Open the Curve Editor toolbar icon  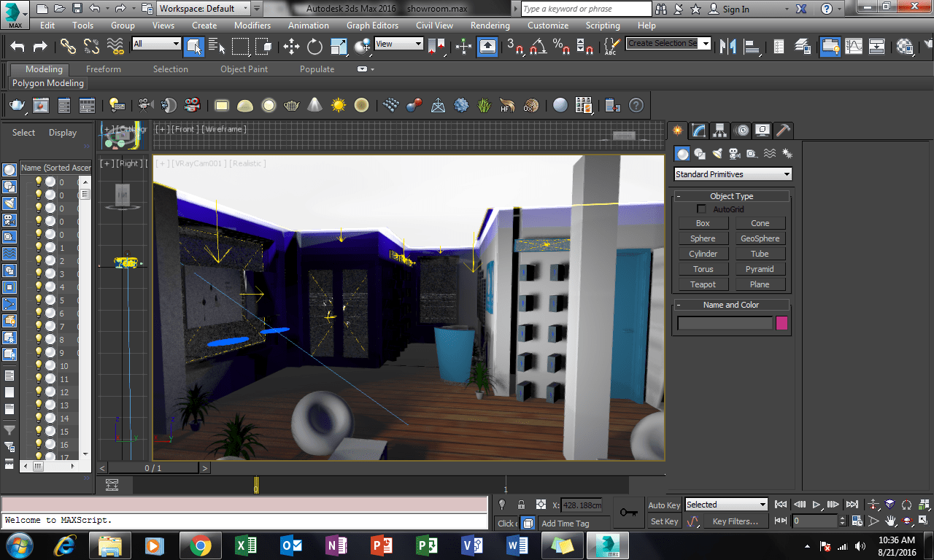click(x=853, y=47)
